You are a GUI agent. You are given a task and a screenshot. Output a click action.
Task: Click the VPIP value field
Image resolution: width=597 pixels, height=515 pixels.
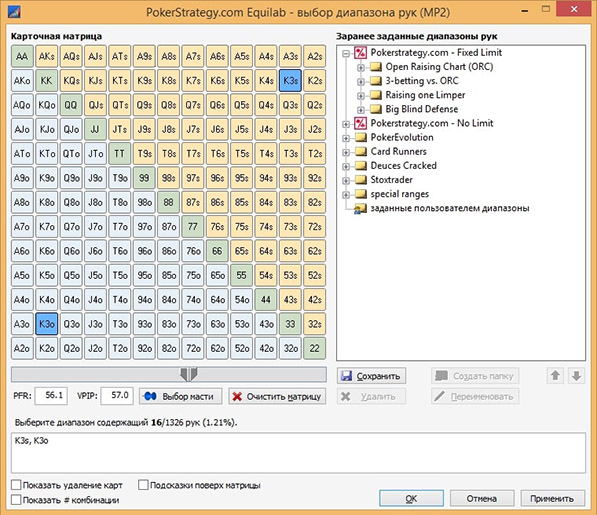point(117,396)
